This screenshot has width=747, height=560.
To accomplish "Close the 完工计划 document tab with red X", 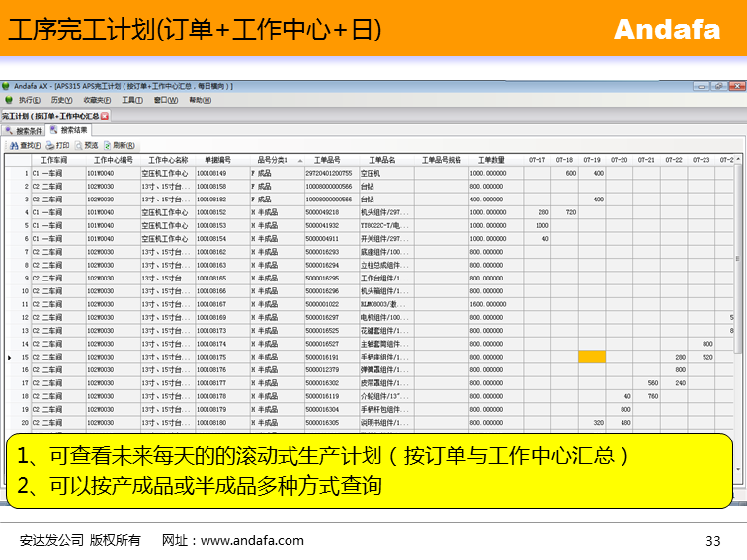I will 105,116.
